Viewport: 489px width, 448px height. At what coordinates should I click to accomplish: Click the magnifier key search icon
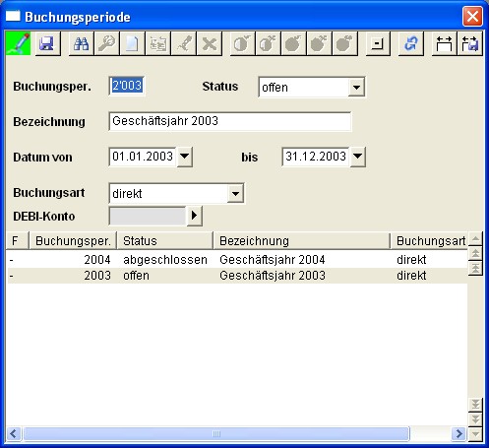tap(107, 43)
